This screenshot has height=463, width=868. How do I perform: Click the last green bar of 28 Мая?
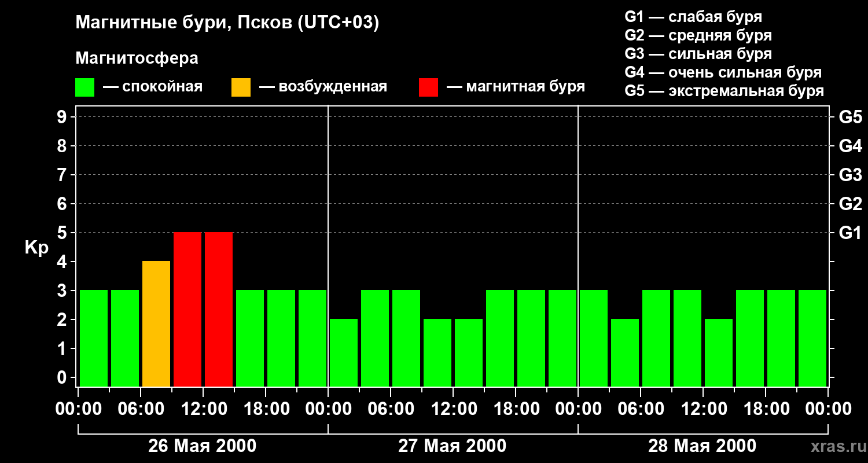[812, 338]
